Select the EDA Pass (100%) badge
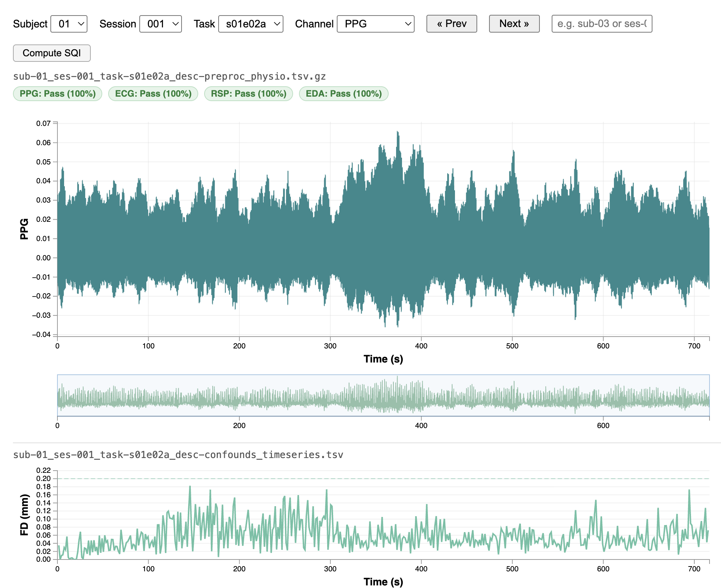721x588 pixels. click(343, 94)
